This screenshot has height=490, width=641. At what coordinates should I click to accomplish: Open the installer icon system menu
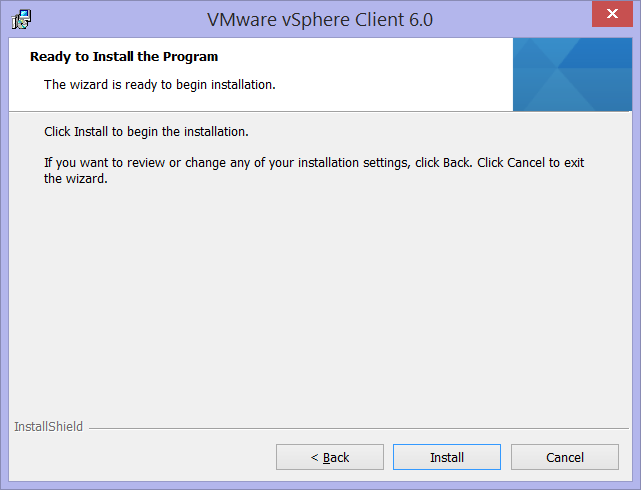(21, 19)
